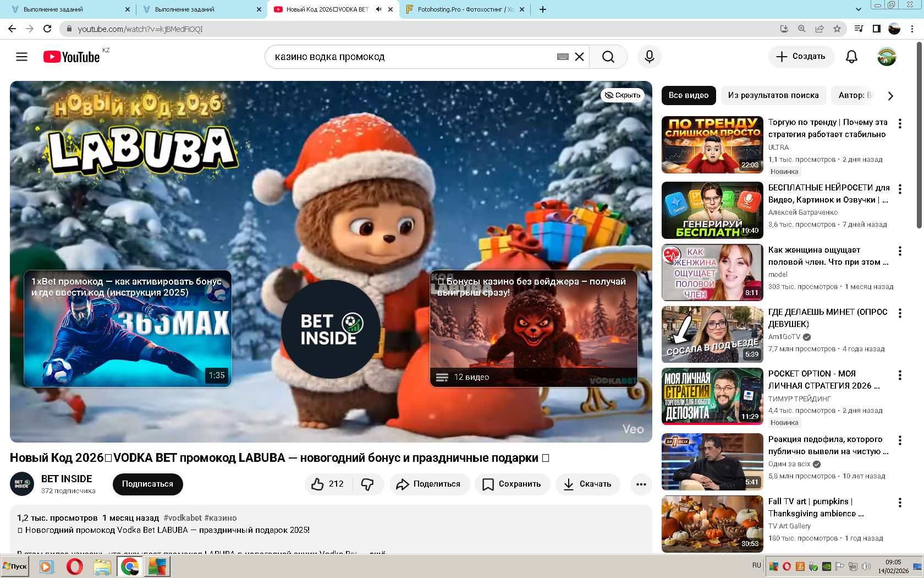Reload the page in Chrome

(47, 29)
